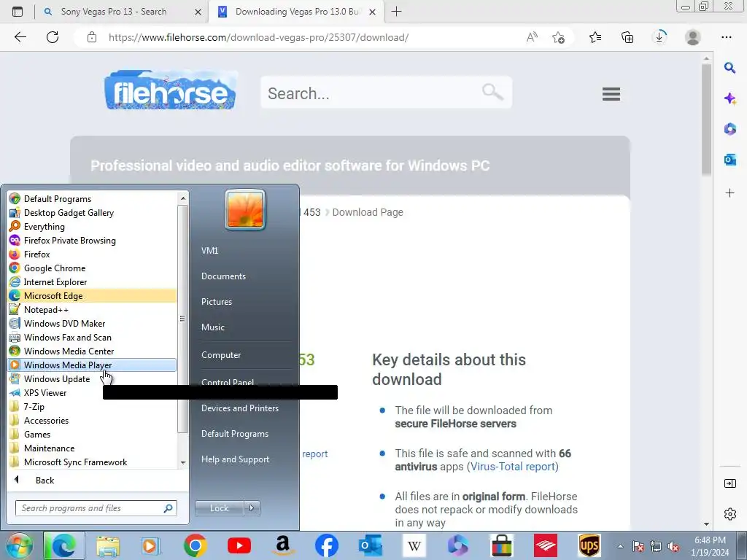Open VM1 user folder link
The image size is (747, 560).
pyautogui.click(x=209, y=251)
